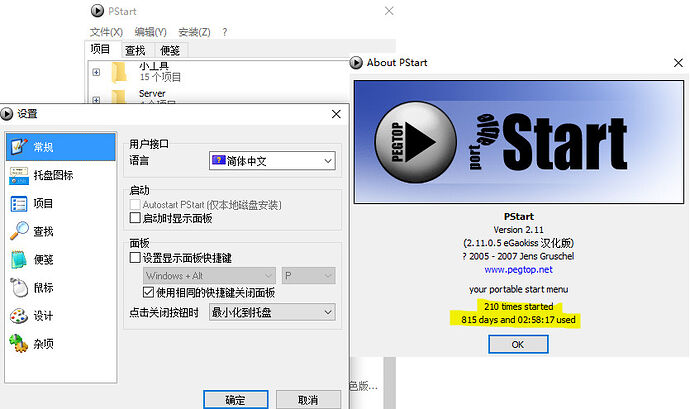Click the PStart title bar play icon
This screenshot has width=690, height=409.
97,11
